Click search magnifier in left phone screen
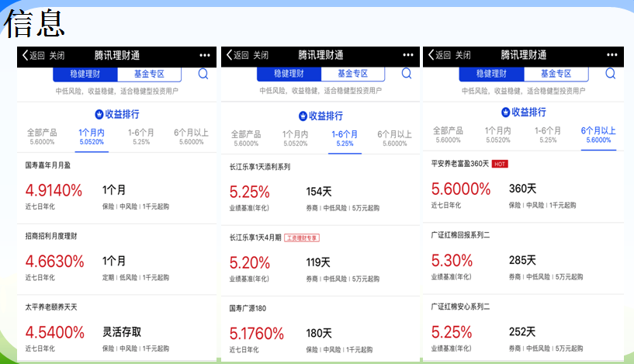The height and width of the screenshot is (364, 634). click(x=203, y=74)
